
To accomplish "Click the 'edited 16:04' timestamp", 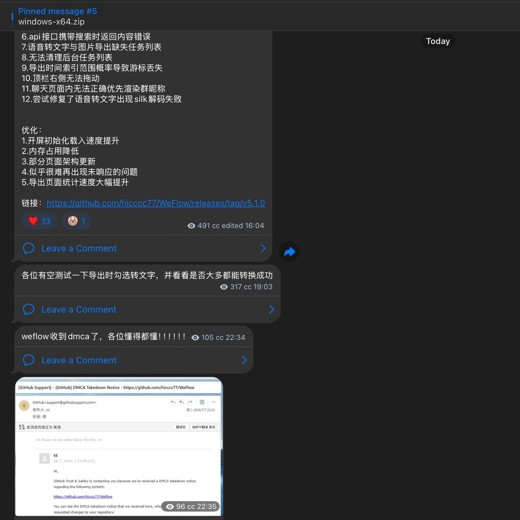I will point(243,226).
